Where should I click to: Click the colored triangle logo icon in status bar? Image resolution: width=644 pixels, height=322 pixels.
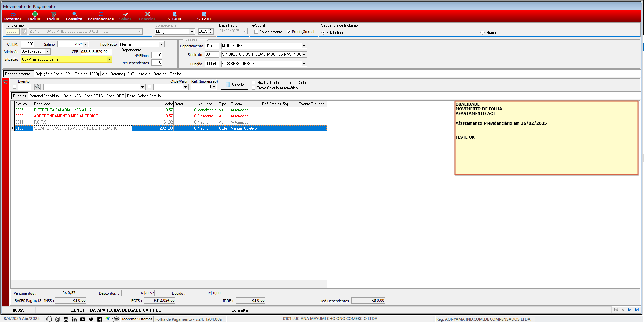(x=108, y=319)
